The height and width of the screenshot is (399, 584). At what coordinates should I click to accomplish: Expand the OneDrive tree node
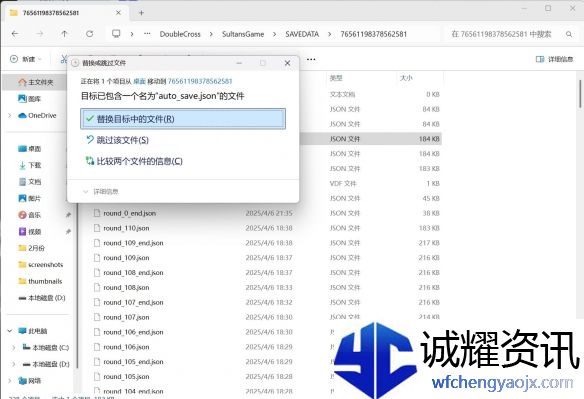(x=10, y=115)
